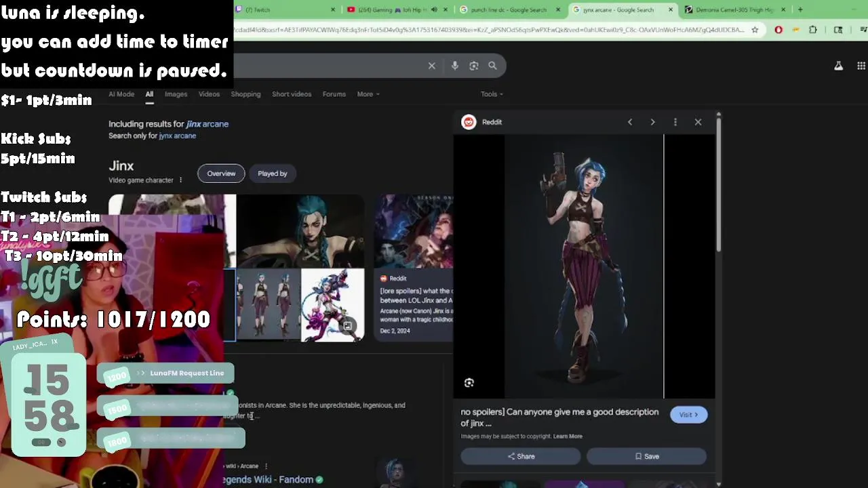Select the Videos search filter
Screen dimensions: 868x488
tap(209, 94)
